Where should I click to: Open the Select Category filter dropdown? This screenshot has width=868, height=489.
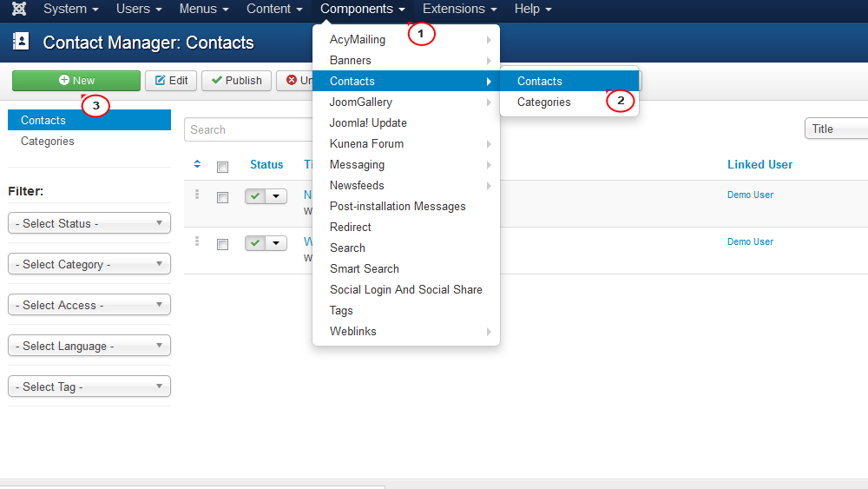click(x=89, y=264)
